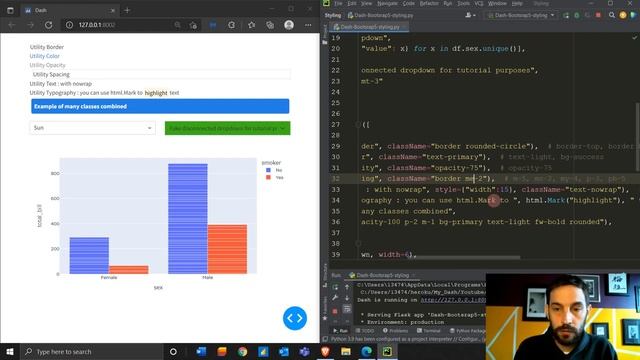640x360 pixels.
Task: Toggle the 'Yes' smoker legend entry
Action: tap(274, 178)
